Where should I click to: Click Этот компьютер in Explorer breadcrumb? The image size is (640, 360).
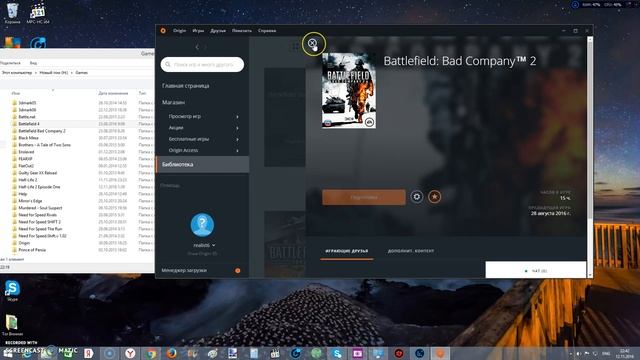click(x=17, y=73)
